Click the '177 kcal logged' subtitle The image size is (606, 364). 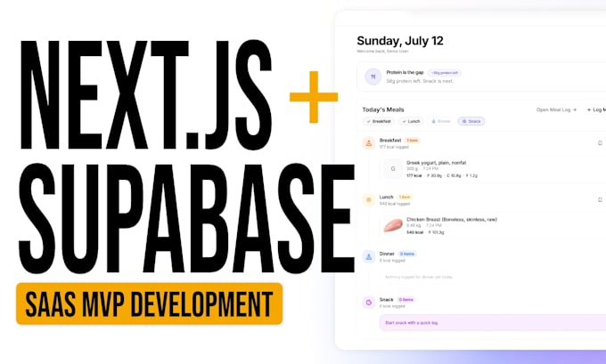(394, 147)
